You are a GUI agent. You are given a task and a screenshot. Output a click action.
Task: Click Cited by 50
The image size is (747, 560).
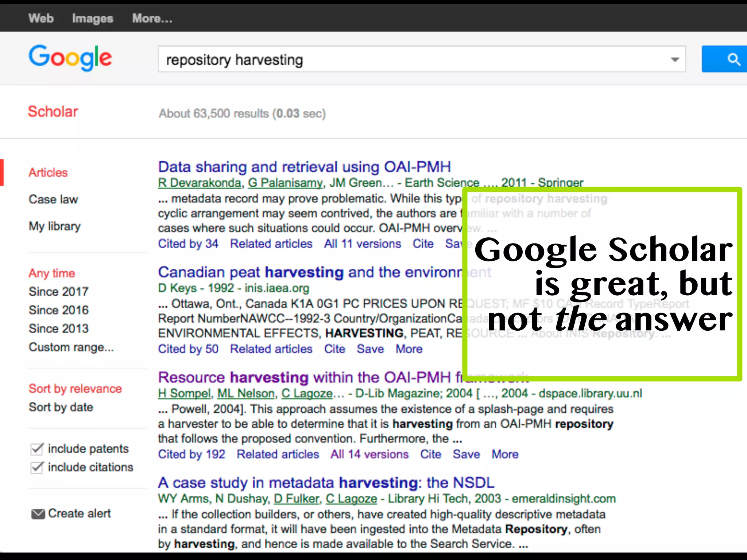188,349
